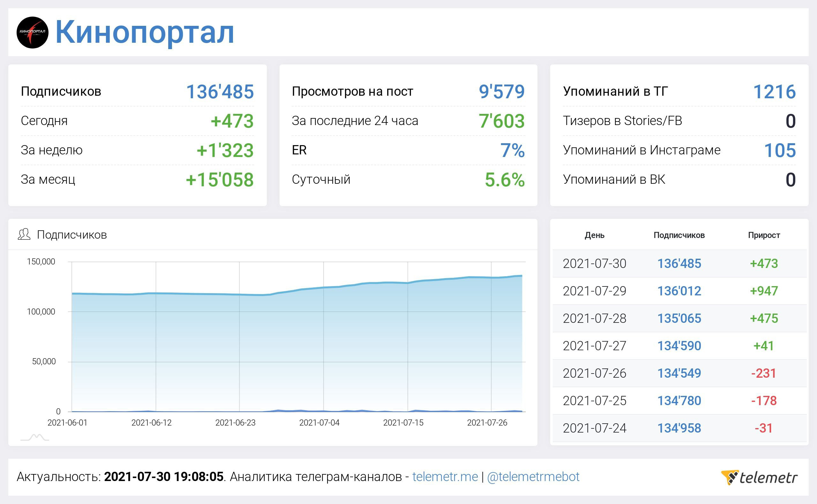Click today's growth value +473 in the summary card
The height and width of the screenshot is (504, 817).
[232, 121]
